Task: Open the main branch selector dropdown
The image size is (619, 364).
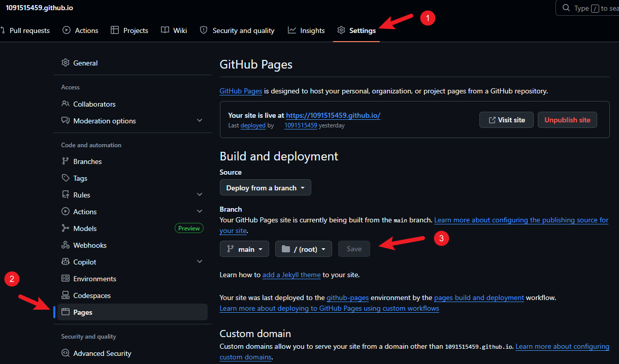Action: (x=244, y=249)
